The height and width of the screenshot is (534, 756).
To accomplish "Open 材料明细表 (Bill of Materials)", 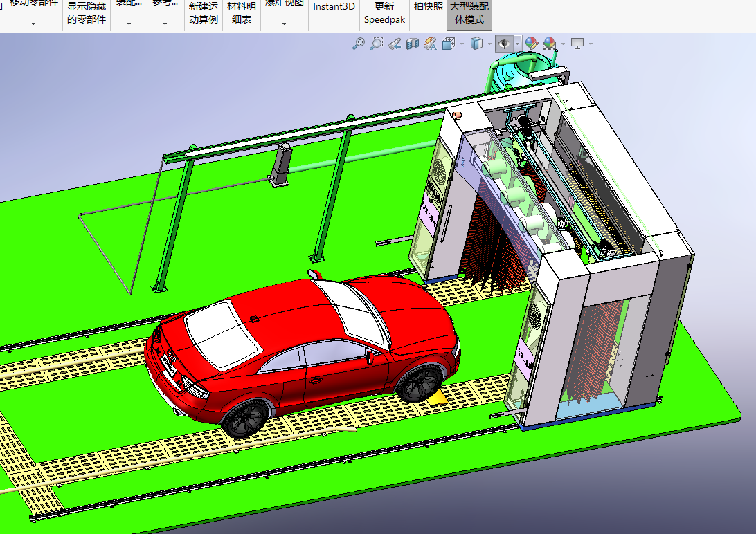I will click(x=242, y=13).
